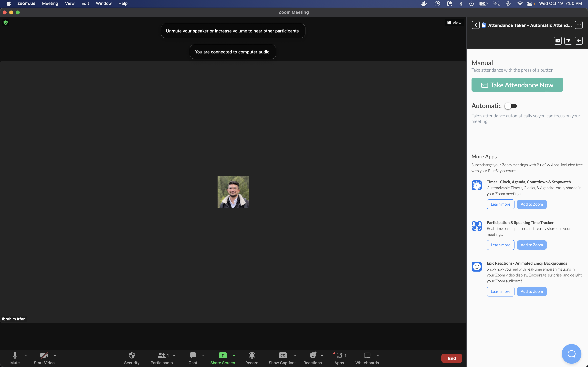Viewport: 588px width, 367px height.
Task: Add the Timer app to Zoom
Action: click(532, 204)
